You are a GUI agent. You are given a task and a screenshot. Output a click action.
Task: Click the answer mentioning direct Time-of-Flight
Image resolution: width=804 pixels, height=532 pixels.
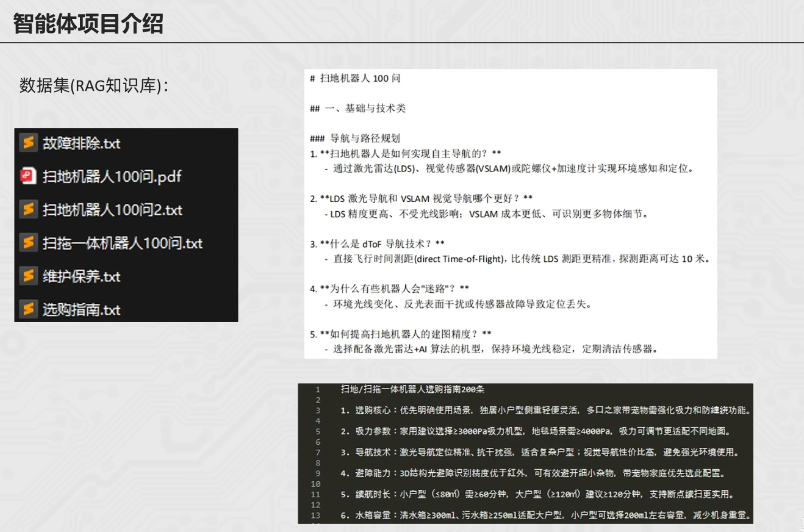tap(517, 259)
